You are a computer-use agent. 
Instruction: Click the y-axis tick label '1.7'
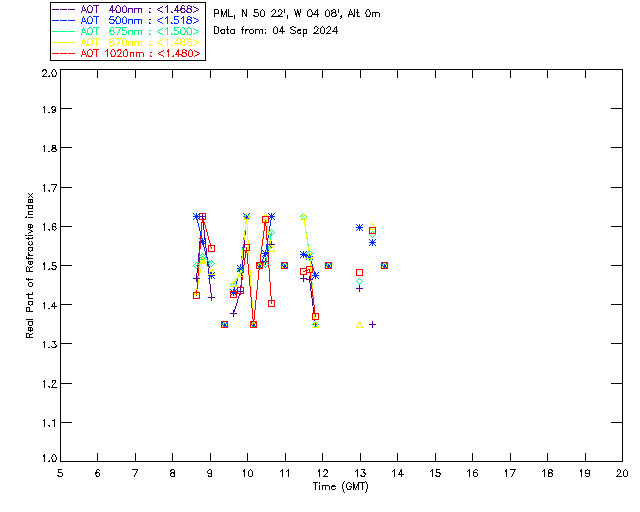click(x=49, y=188)
